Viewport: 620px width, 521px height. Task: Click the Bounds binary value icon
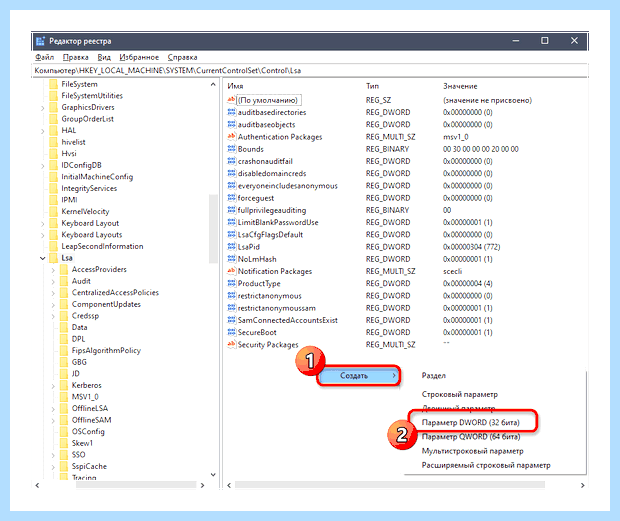(231, 149)
